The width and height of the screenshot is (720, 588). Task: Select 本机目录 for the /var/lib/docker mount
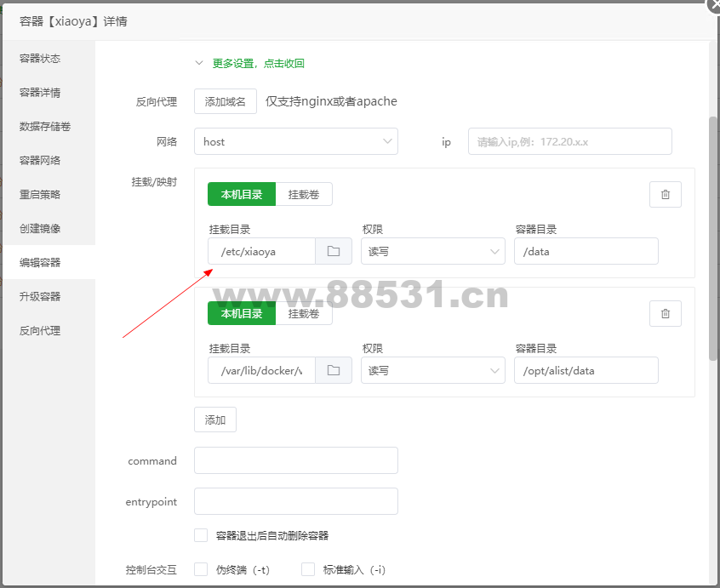(242, 313)
